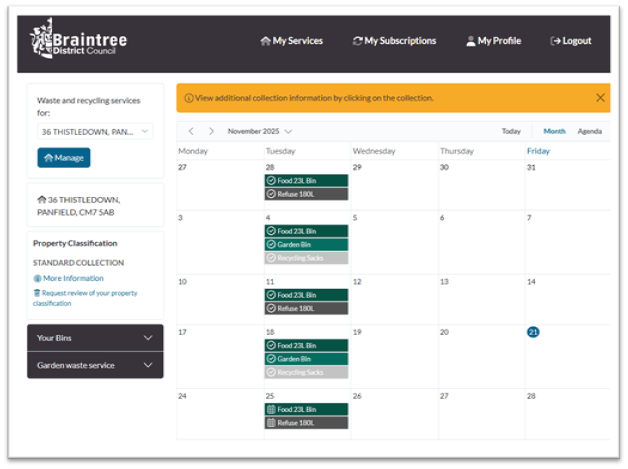
Task: Open Food 23L Bin collection on 25th
Action: click(x=306, y=409)
